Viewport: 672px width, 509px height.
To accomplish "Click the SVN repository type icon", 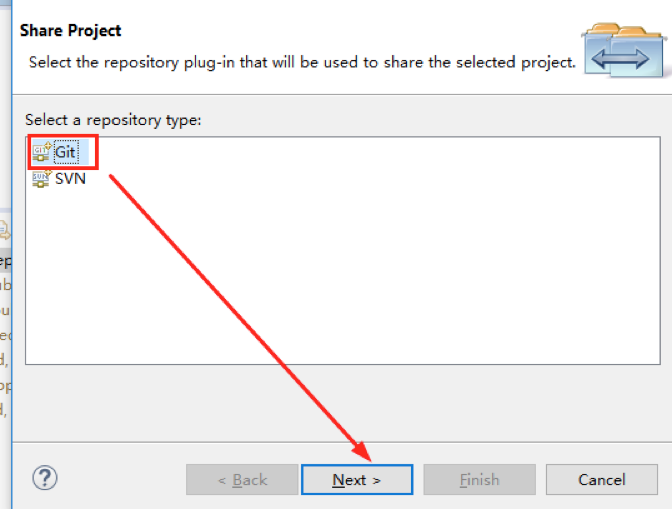I will pyautogui.click(x=42, y=179).
